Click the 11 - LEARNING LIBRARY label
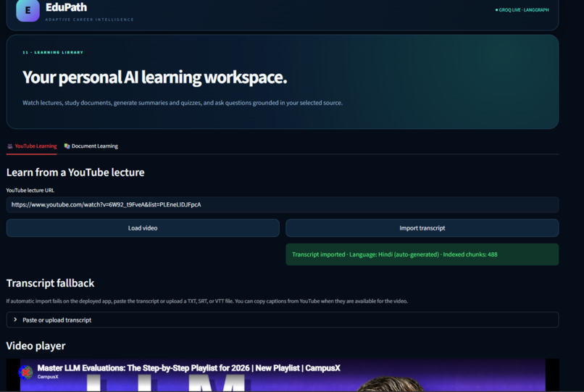The width and height of the screenshot is (584, 392). pos(52,53)
